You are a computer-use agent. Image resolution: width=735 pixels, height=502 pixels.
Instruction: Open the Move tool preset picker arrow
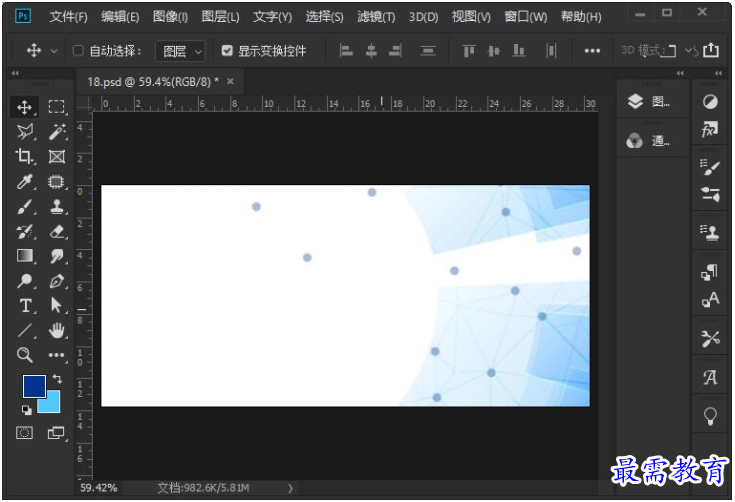coord(54,51)
